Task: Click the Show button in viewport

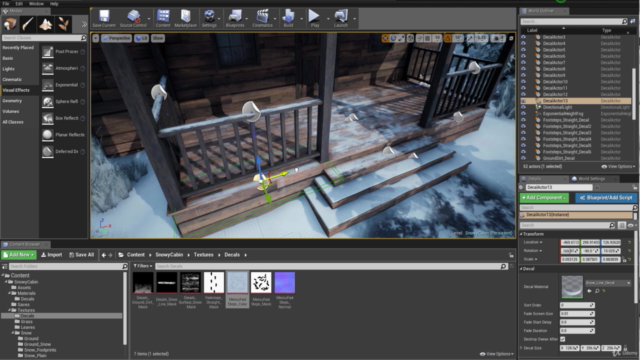Action: 158,38
